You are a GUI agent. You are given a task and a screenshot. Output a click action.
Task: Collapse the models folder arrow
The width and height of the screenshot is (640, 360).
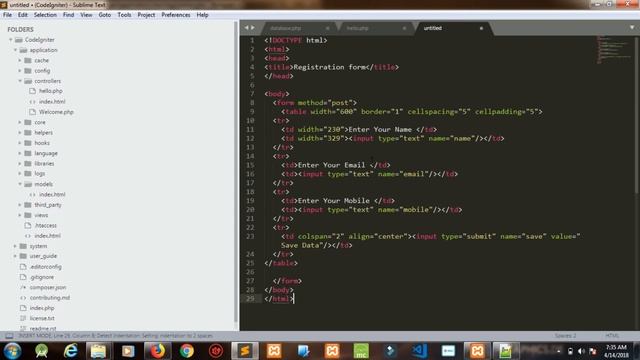coord(20,184)
